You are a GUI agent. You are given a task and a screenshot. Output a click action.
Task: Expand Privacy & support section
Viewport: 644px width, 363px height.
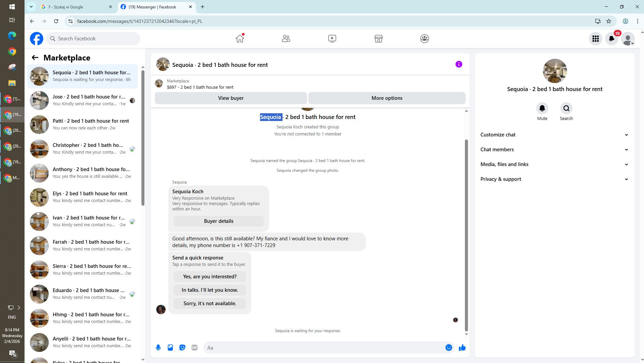554,179
